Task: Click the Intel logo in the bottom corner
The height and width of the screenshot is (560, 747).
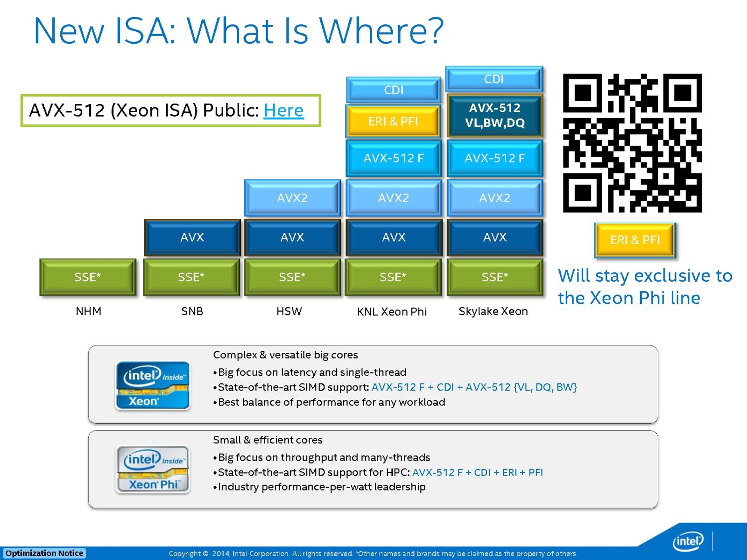Action: (x=688, y=541)
